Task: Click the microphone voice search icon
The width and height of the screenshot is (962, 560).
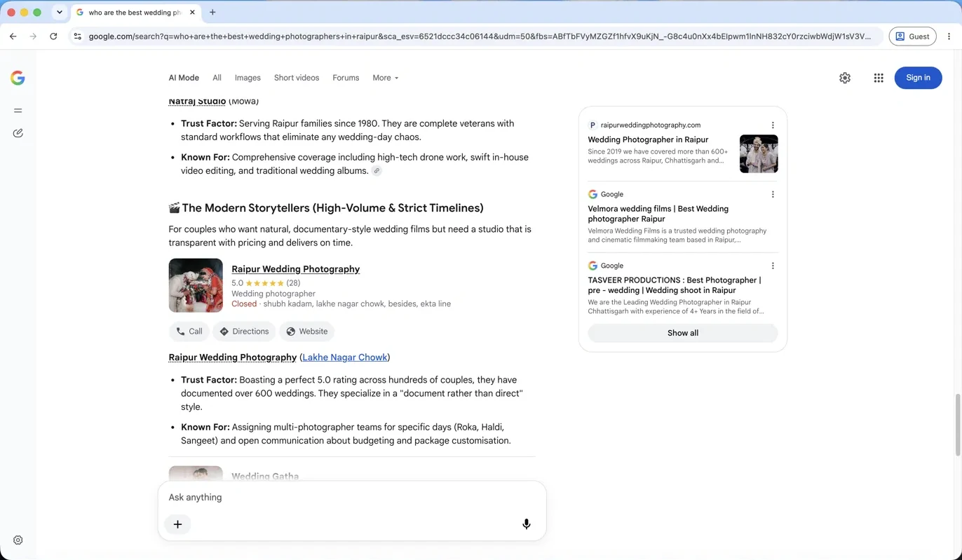Action: click(526, 524)
